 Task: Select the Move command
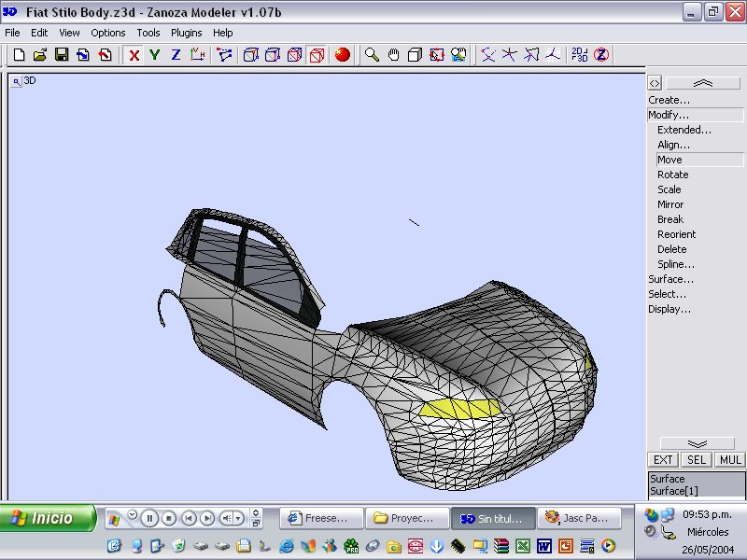(x=699, y=160)
